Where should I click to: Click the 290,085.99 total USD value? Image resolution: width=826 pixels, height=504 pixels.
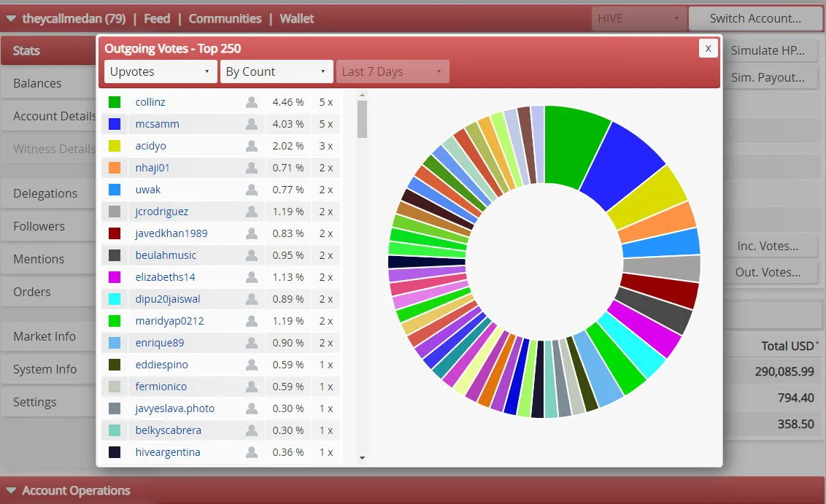[784, 371]
